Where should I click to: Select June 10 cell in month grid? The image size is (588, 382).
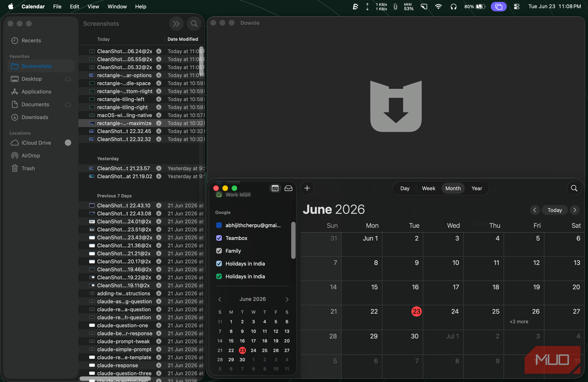pos(443,268)
